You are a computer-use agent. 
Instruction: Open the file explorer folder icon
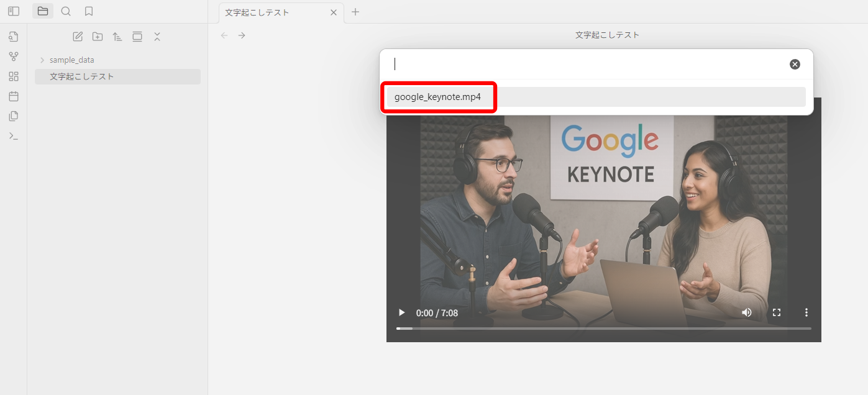[43, 11]
